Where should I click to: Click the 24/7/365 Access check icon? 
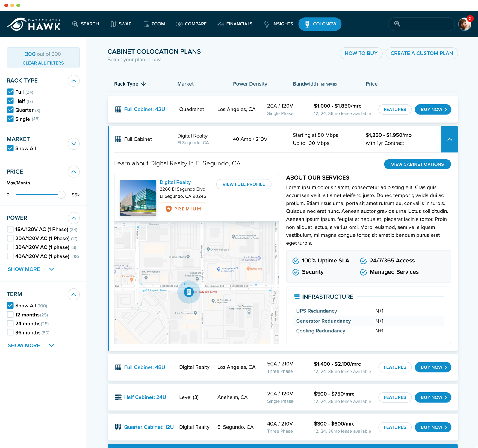(x=363, y=261)
